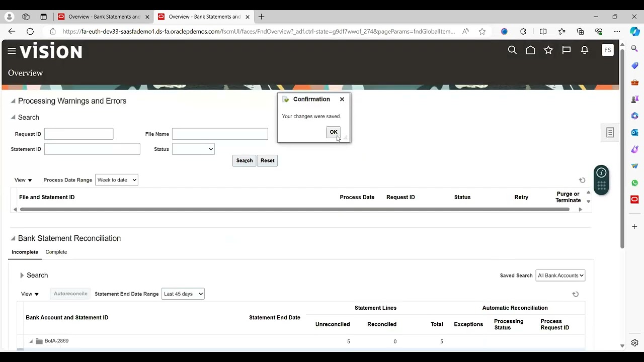View site information lock icon
This screenshot has height=362, width=644.
pos(52,31)
